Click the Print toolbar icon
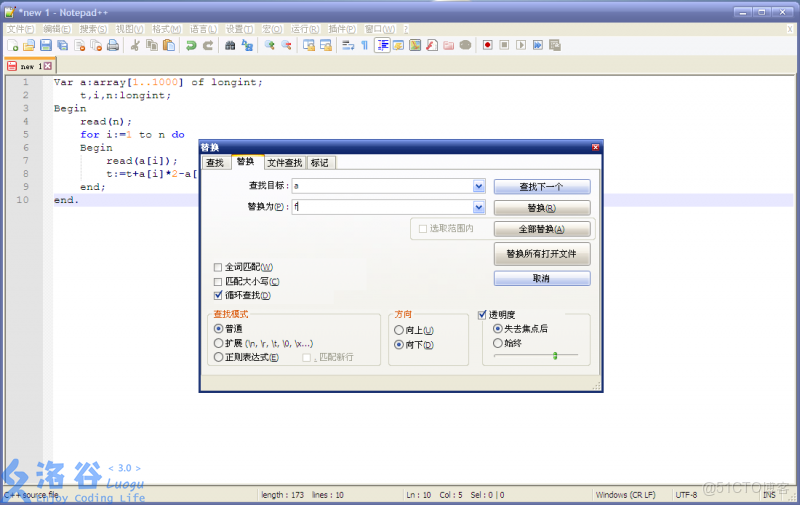800x505 pixels. pyautogui.click(x=113, y=45)
